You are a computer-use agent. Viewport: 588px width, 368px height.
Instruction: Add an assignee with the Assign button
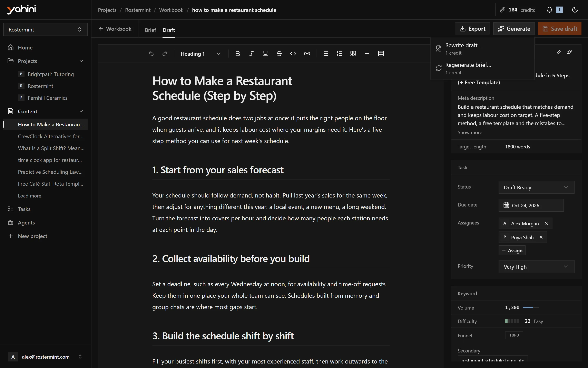click(512, 250)
